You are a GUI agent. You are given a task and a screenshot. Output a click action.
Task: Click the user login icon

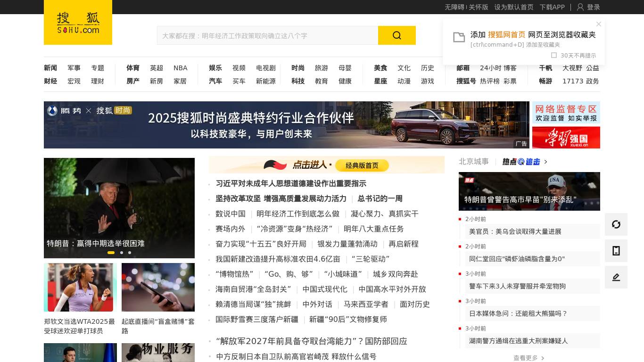[580, 7]
